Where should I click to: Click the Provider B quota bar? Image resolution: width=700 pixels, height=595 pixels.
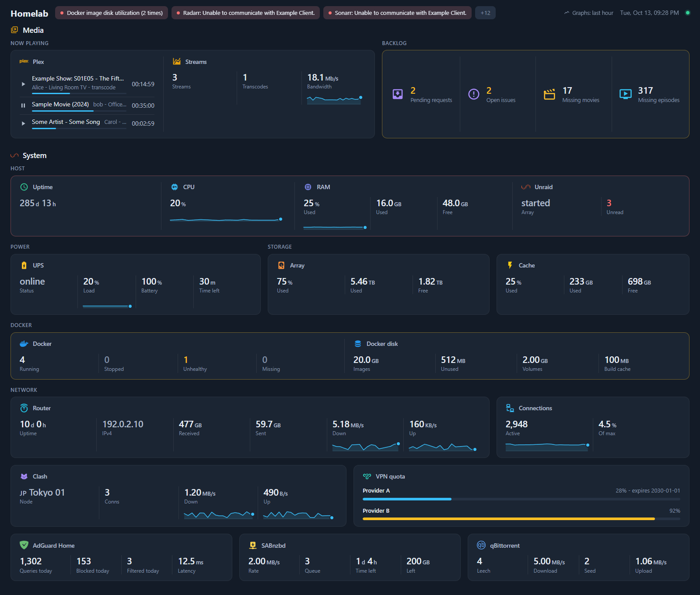521,519
